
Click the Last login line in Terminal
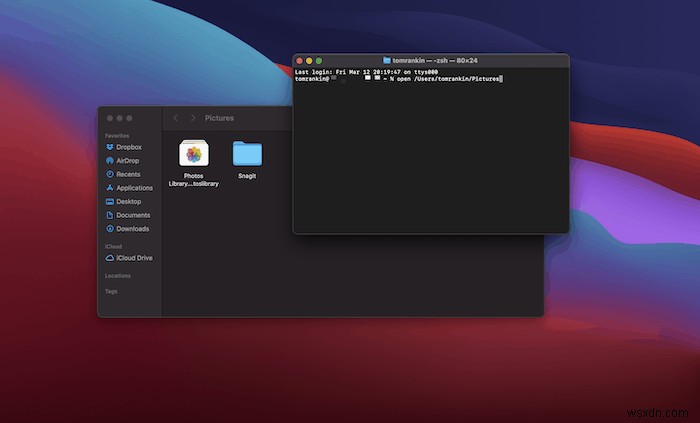pos(366,72)
